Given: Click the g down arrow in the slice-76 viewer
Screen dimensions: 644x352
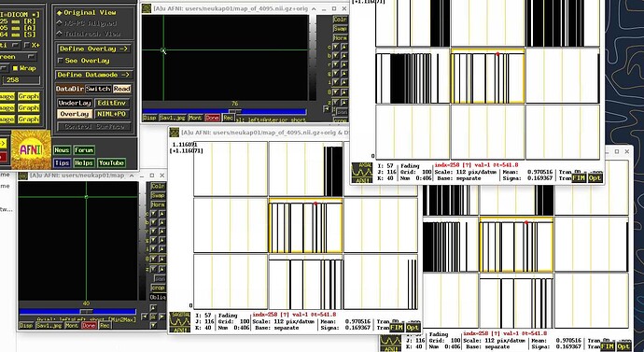Looking at the screenshot, I should [336, 74].
